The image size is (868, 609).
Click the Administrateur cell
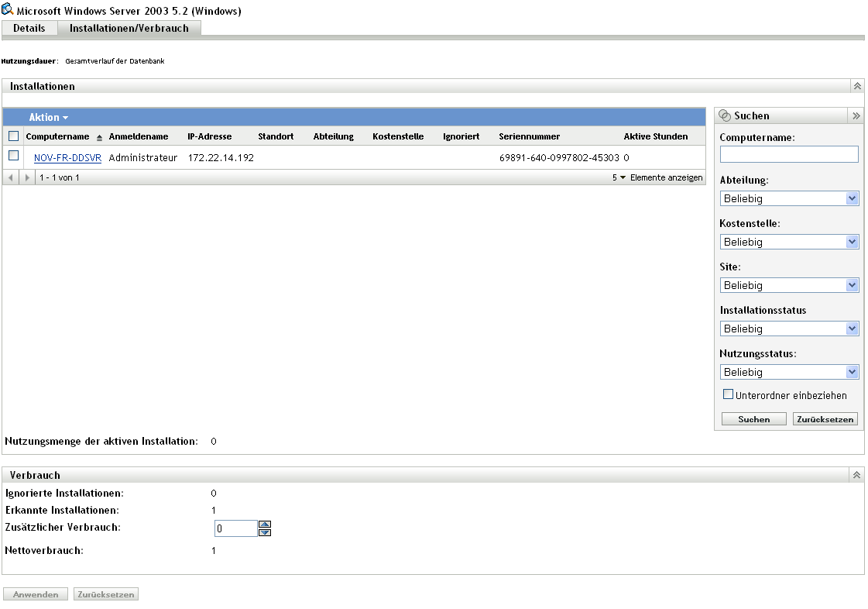[x=142, y=158]
